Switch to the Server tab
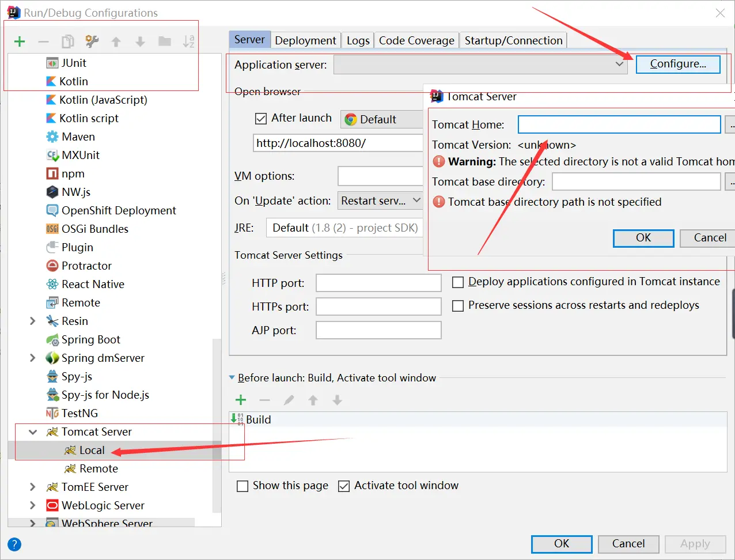 coord(249,39)
